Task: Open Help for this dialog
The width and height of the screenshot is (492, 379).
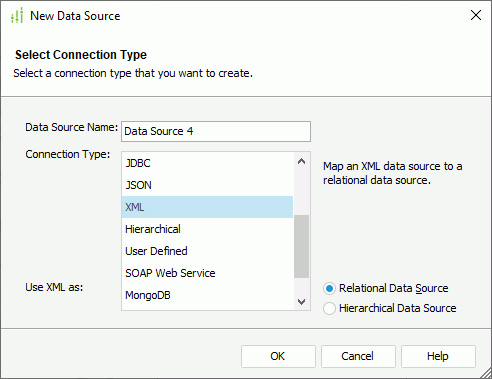Action: click(438, 356)
